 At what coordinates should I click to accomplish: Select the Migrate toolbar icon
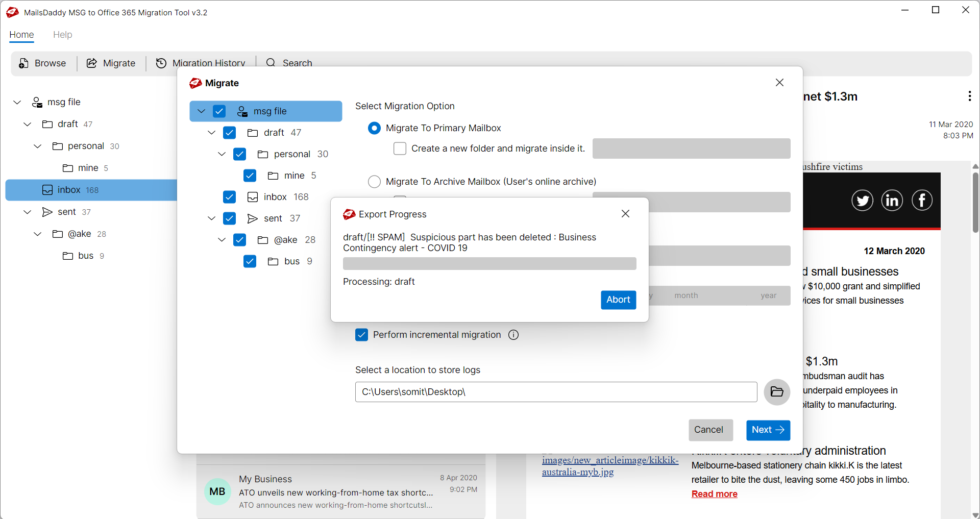[91, 63]
